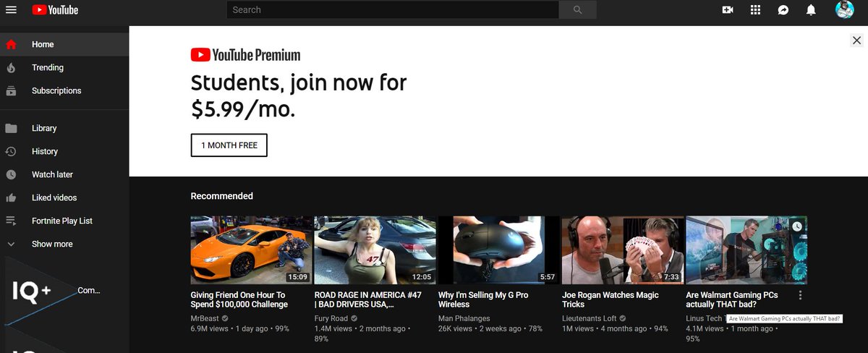Open Liked videos in sidebar
The height and width of the screenshot is (353, 868).
tap(64, 197)
